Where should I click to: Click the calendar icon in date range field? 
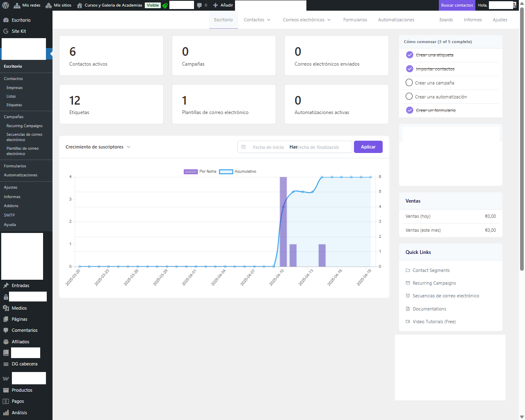(244, 147)
